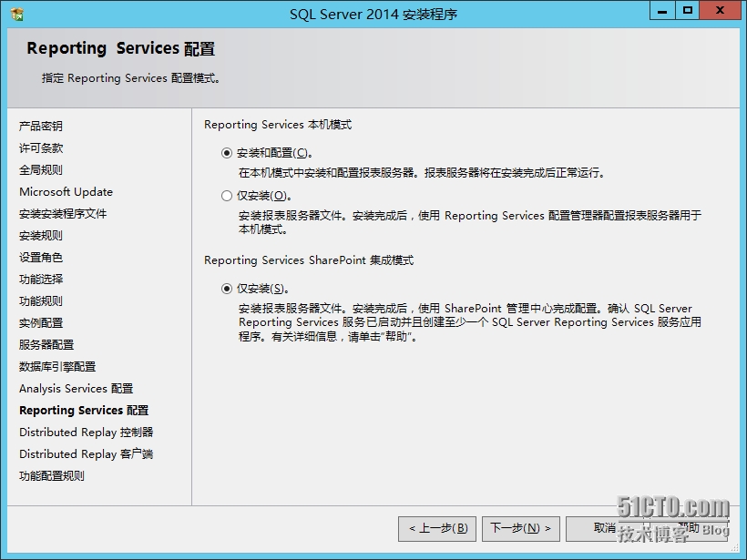The width and height of the screenshot is (747, 560).
Task: Click 许可条款 step in sidebar
Action: pos(41,148)
